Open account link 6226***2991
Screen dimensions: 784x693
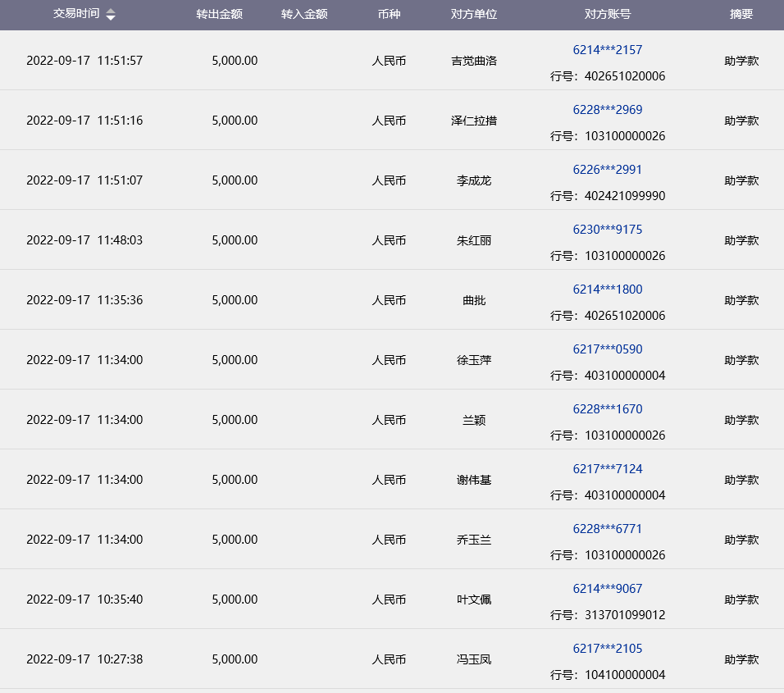click(x=608, y=170)
